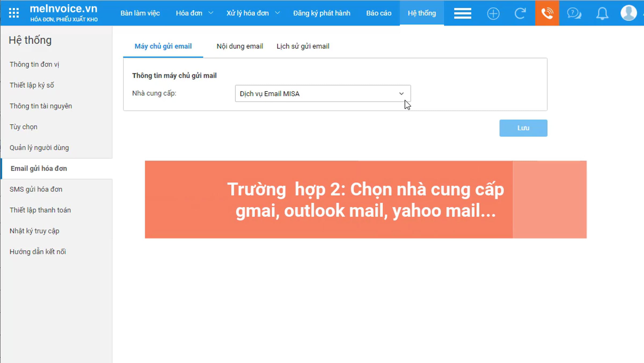The height and width of the screenshot is (363, 644).
Task: Open the user avatar profile
Action: (628, 13)
